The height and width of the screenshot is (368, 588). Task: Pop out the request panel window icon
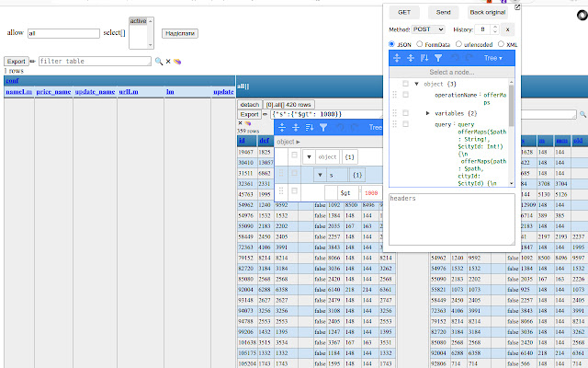[517, 7]
